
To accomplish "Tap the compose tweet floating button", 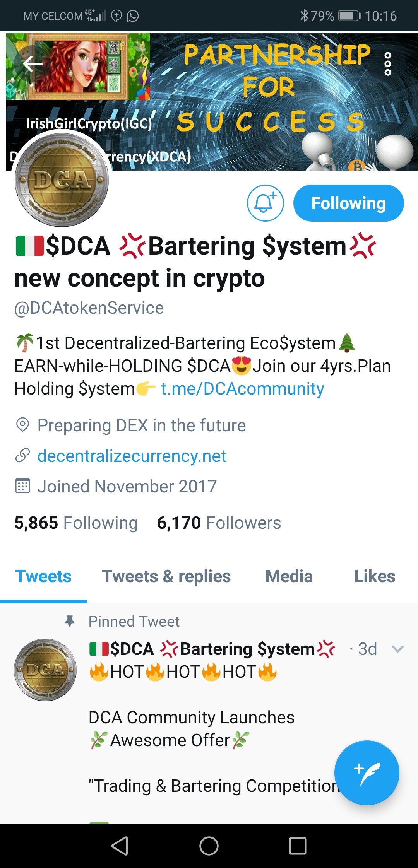I will click(367, 773).
